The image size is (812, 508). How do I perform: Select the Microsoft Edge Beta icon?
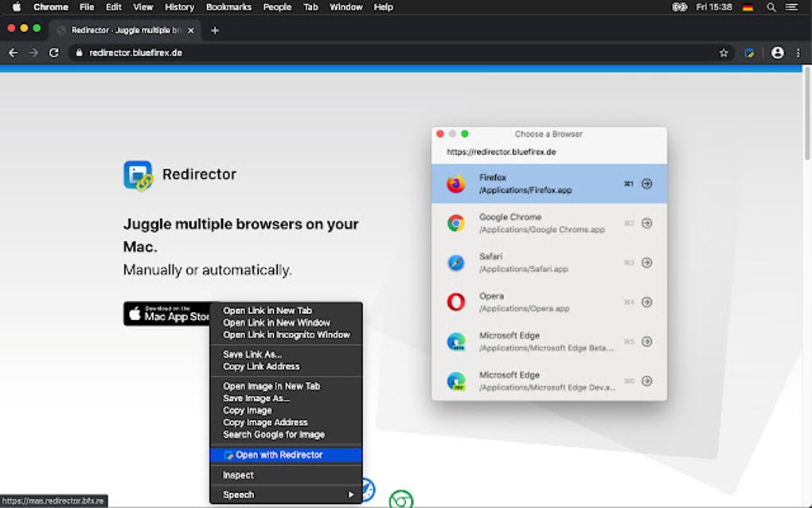(456, 341)
